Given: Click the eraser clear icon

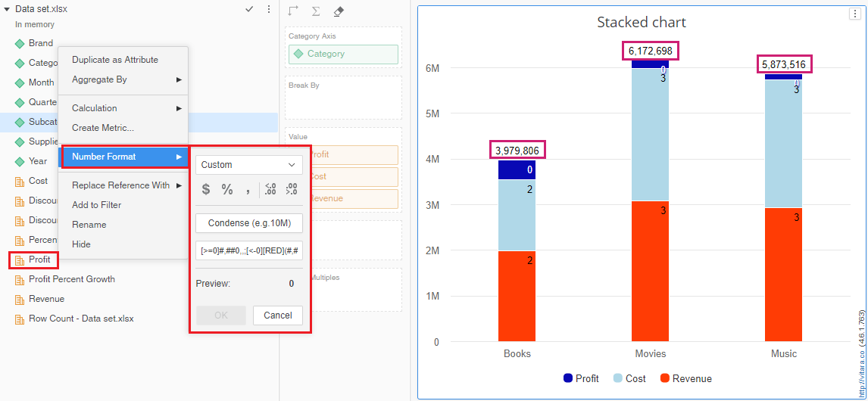Looking at the screenshot, I should click(x=339, y=11).
